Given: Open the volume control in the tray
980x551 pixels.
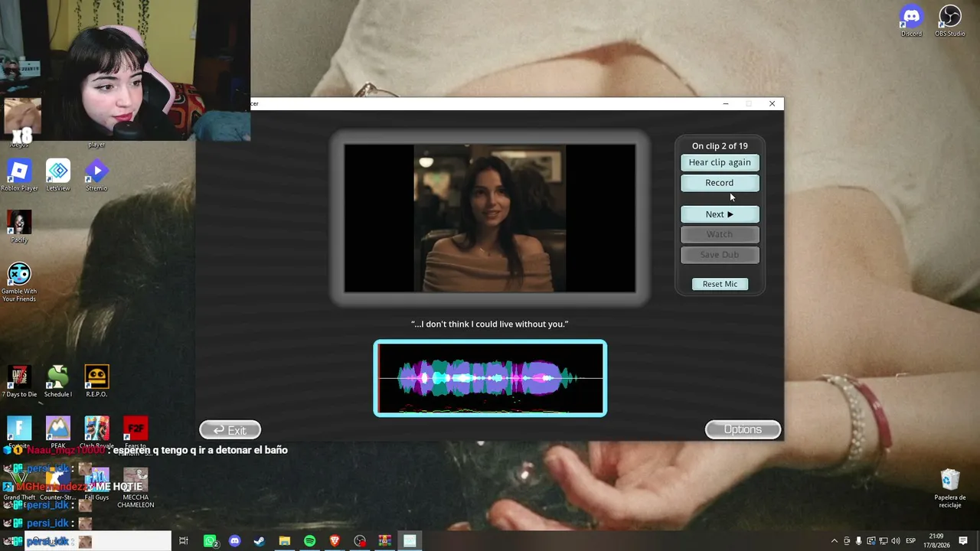Looking at the screenshot, I should (896, 541).
